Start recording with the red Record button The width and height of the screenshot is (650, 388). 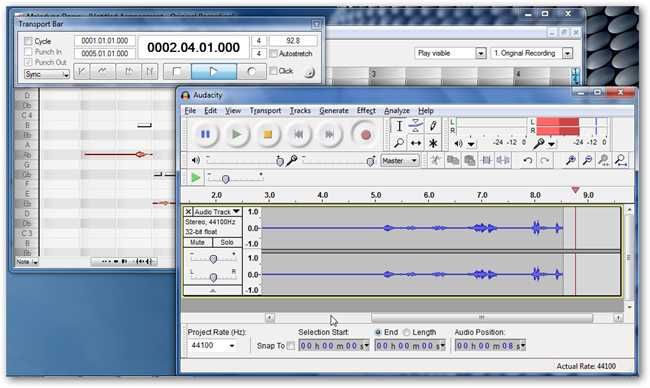coord(365,134)
